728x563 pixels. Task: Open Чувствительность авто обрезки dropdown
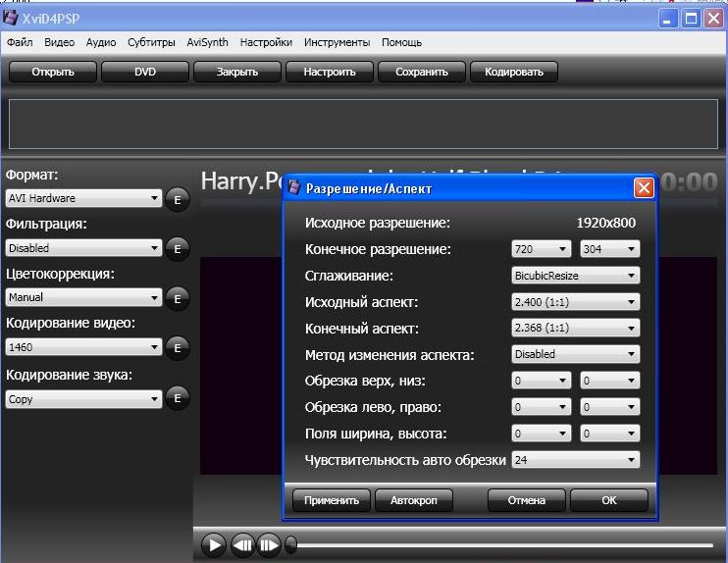(x=575, y=459)
